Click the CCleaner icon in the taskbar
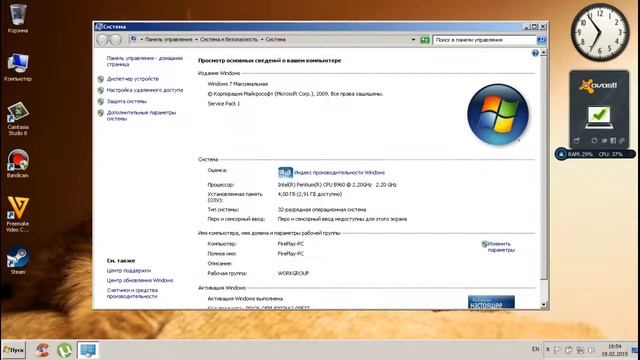 [x=42, y=350]
